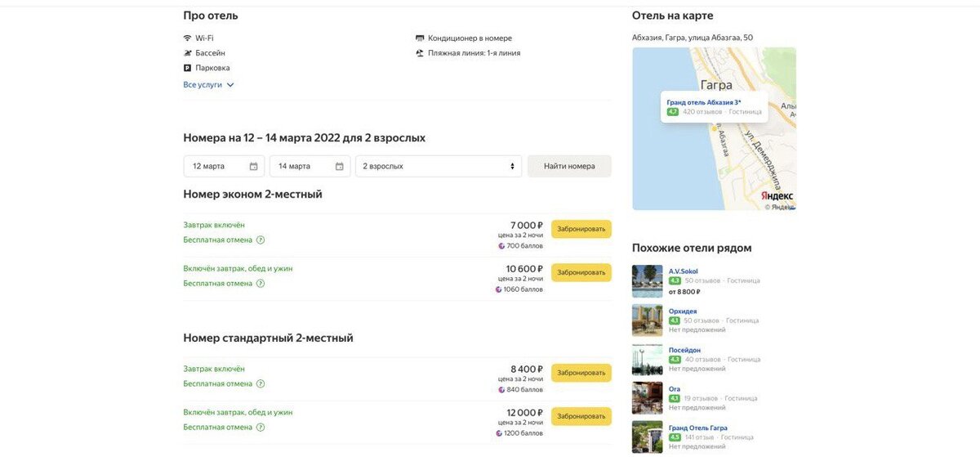The width and height of the screenshot is (980, 457).
Task: Book the 10 600 ₽ economy full-board offer
Action: coord(581,272)
